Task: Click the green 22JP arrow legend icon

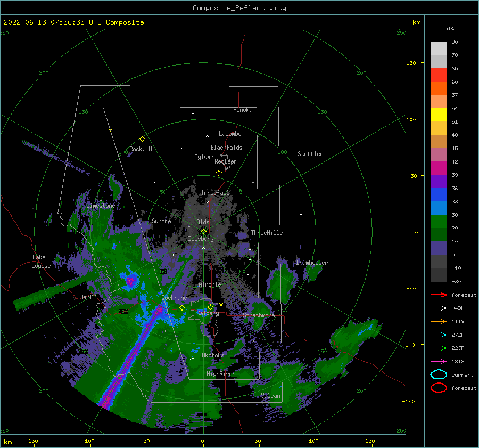Action: (x=439, y=348)
